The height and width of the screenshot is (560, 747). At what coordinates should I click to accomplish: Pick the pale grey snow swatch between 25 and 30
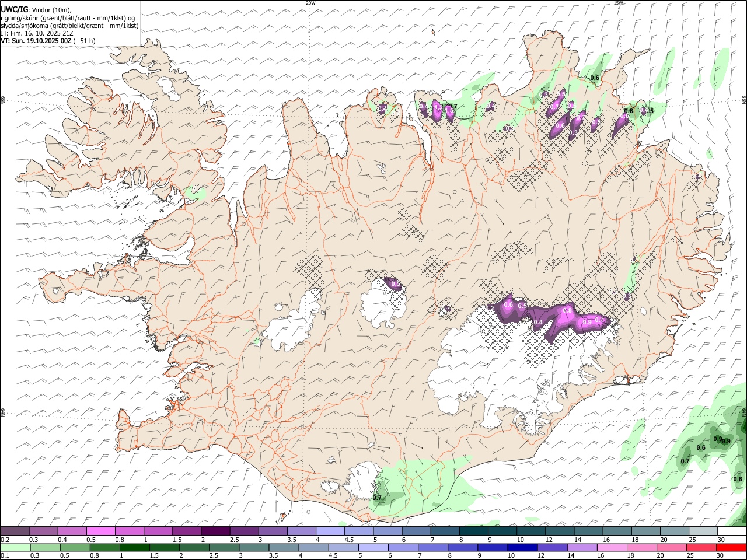[703, 531]
